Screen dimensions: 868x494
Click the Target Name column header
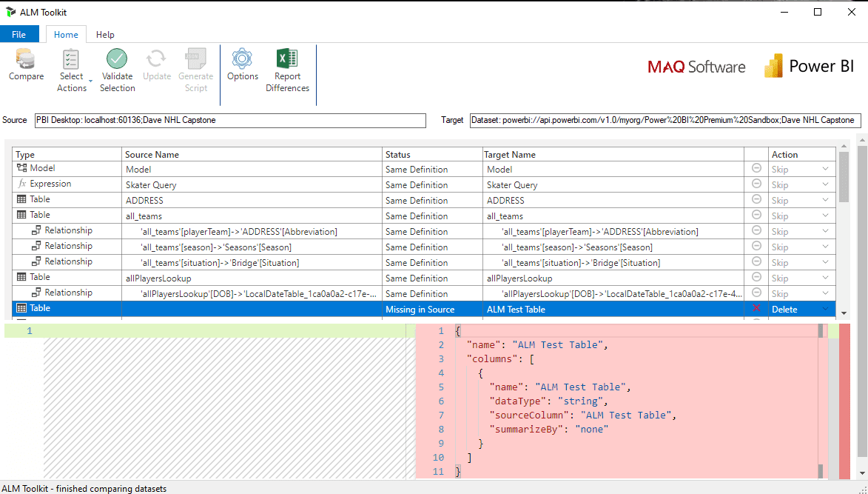(613, 155)
